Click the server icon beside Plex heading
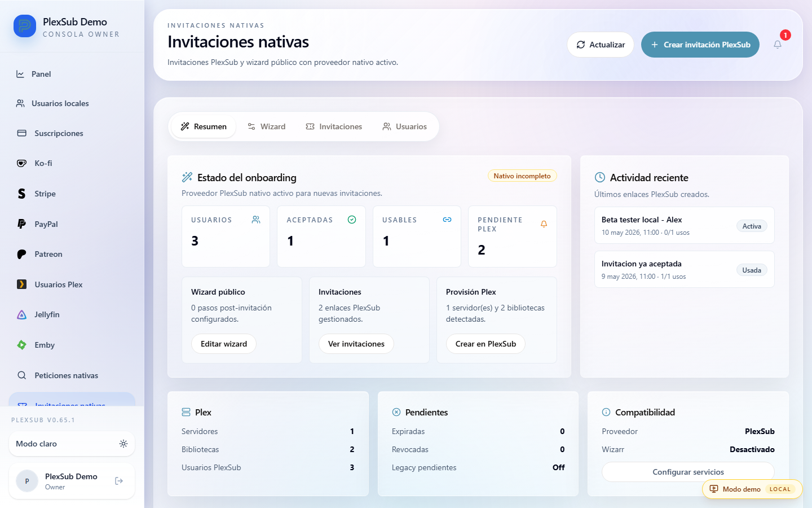The width and height of the screenshot is (812, 508). pyautogui.click(x=186, y=412)
